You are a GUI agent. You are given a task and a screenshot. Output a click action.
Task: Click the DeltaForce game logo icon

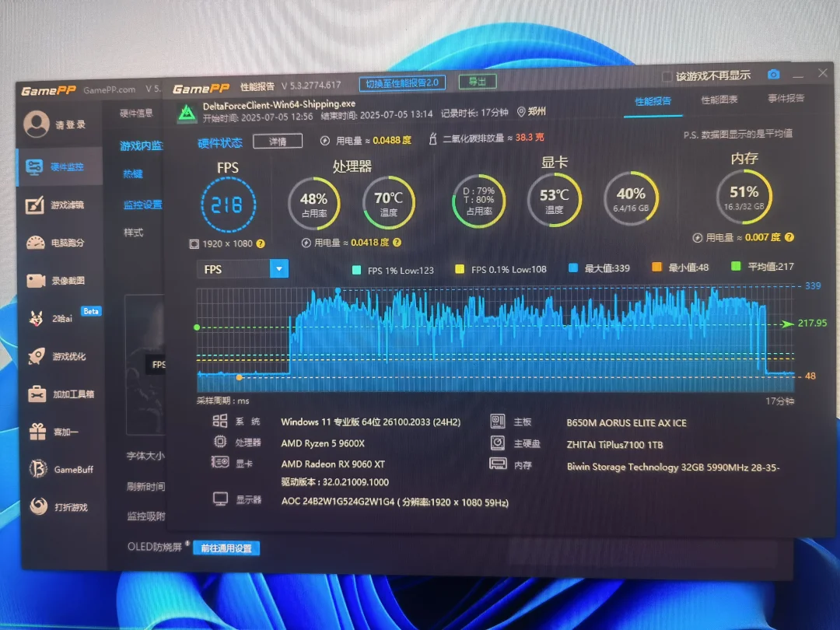pyautogui.click(x=187, y=113)
